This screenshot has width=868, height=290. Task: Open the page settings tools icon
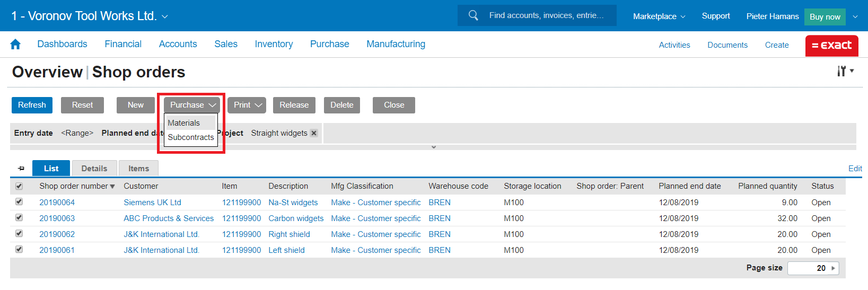coord(842,71)
